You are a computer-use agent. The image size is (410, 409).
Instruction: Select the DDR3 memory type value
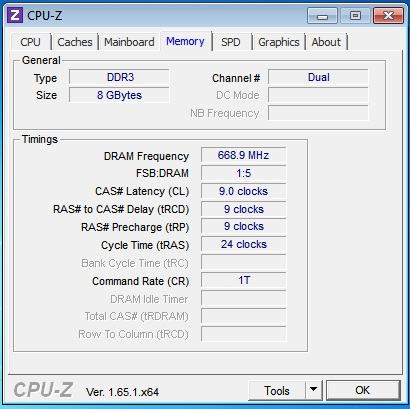tap(119, 77)
